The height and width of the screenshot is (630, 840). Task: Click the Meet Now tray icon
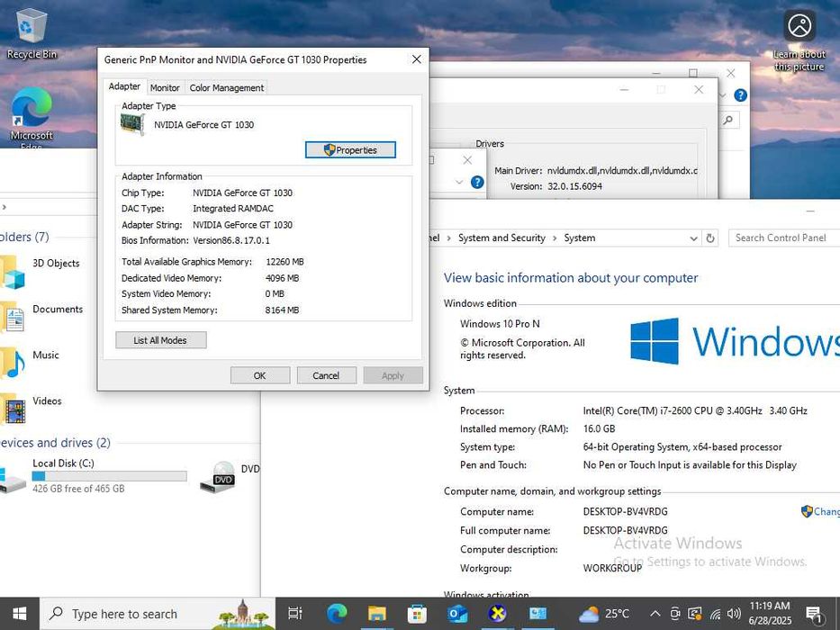click(675, 614)
